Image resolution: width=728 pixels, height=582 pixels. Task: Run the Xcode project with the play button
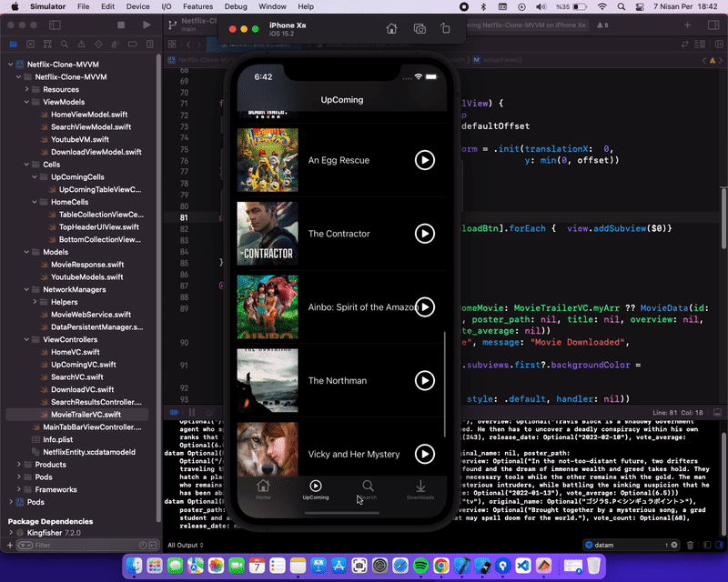pos(147,25)
